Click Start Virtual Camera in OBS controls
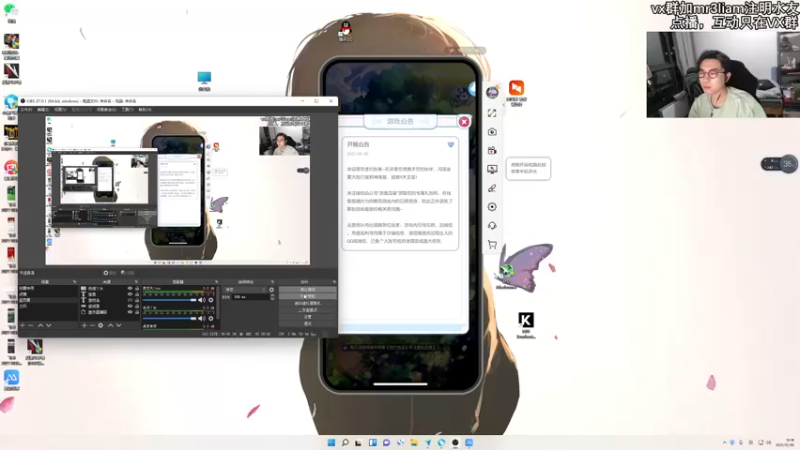Viewport: 800px width, 450px height. point(307,303)
